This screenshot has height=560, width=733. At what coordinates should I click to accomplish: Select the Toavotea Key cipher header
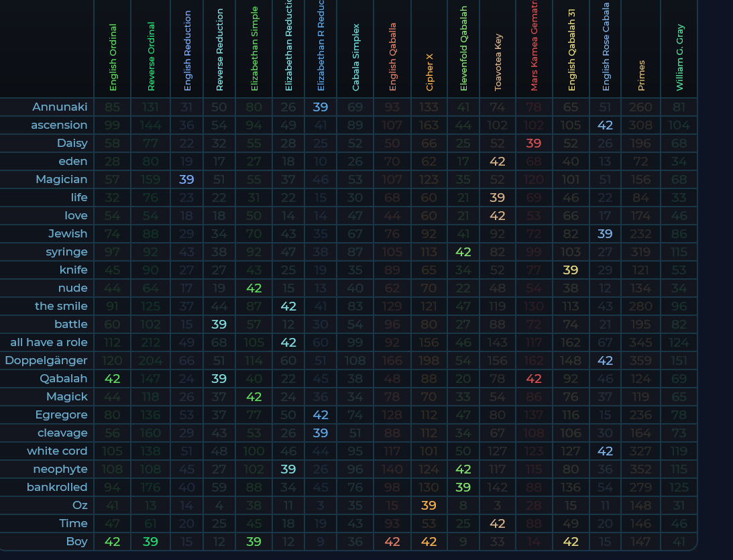click(x=498, y=62)
